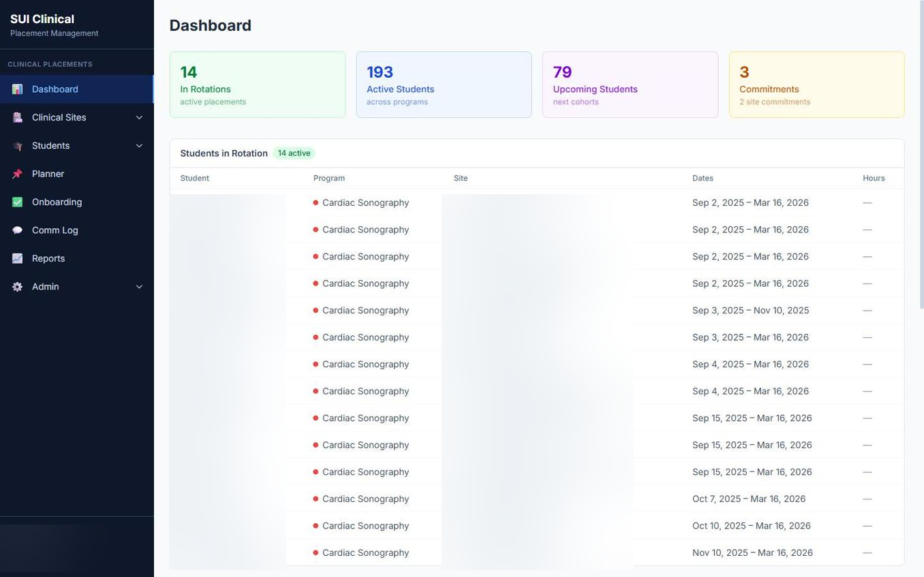
Task: Select the Planner menu entry
Action: pyautogui.click(x=48, y=174)
